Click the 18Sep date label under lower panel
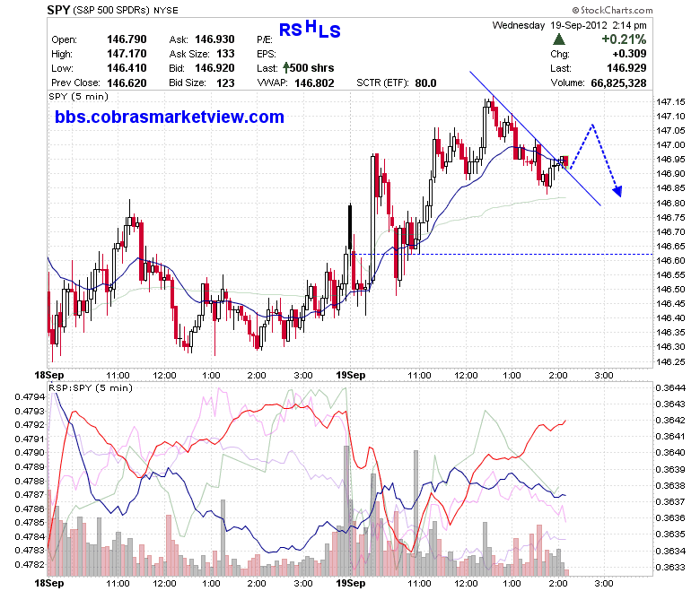The height and width of the screenshot is (591, 700). [49, 583]
